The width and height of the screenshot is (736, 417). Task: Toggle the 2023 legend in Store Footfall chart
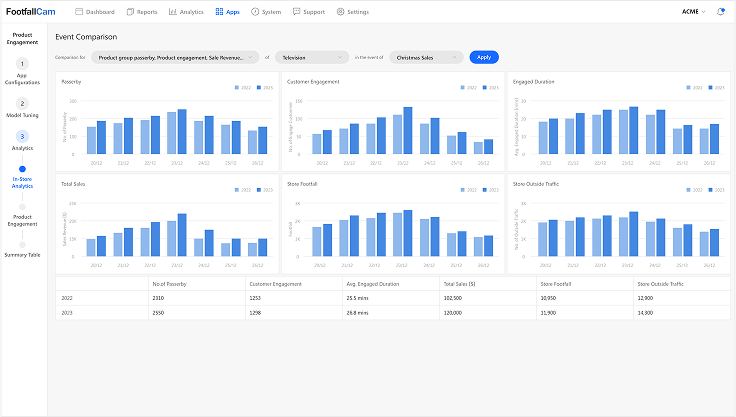pos(491,190)
